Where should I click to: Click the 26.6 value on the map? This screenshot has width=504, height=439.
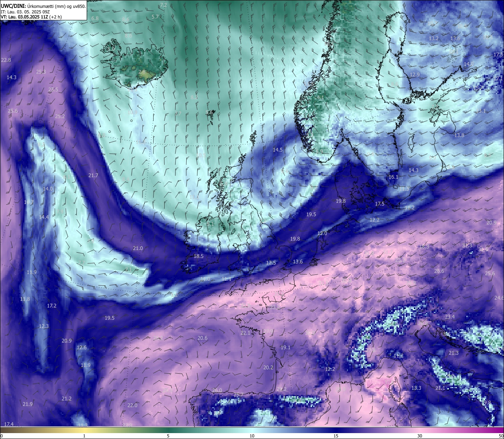click(439, 271)
